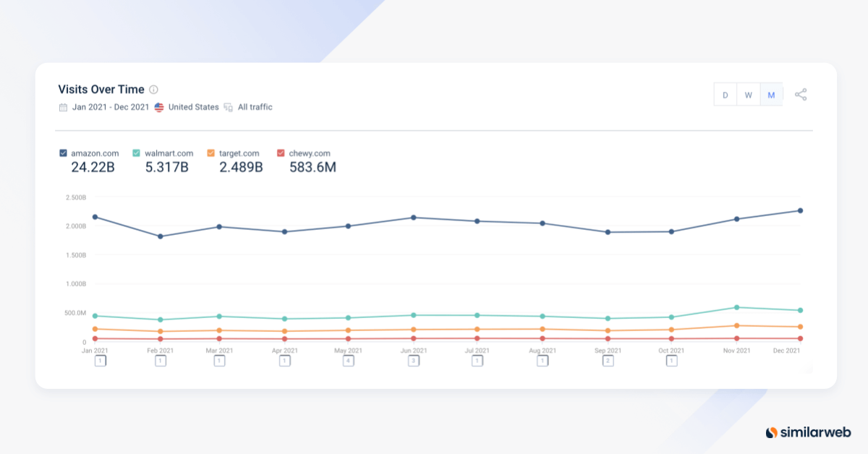
Task: Click the United States country label
Action: click(x=193, y=107)
